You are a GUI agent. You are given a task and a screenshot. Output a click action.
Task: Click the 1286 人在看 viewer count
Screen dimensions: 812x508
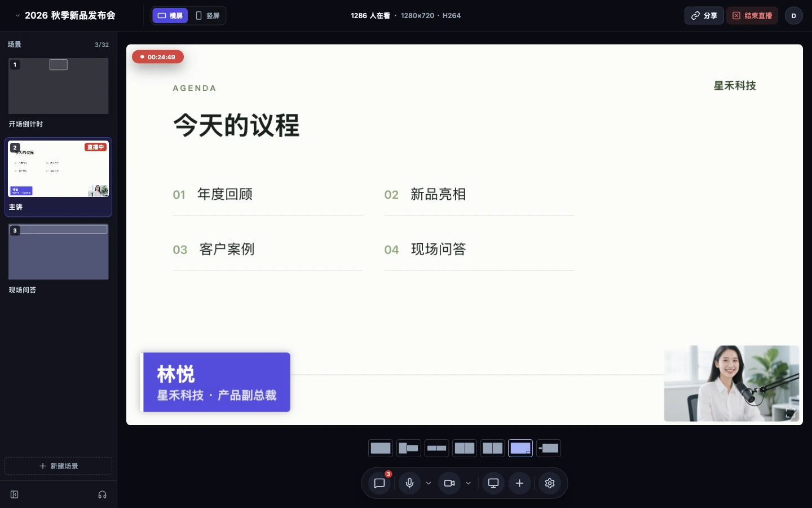pos(370,16)
